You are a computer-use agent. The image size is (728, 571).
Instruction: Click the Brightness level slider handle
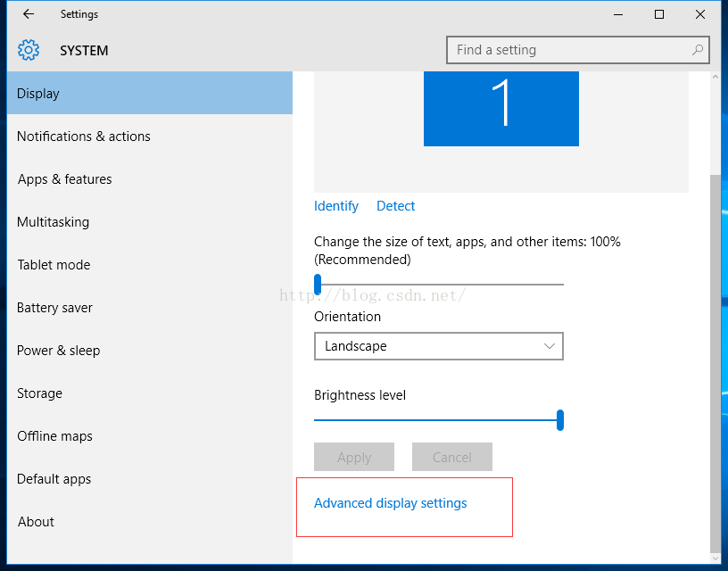pos(560,420)
